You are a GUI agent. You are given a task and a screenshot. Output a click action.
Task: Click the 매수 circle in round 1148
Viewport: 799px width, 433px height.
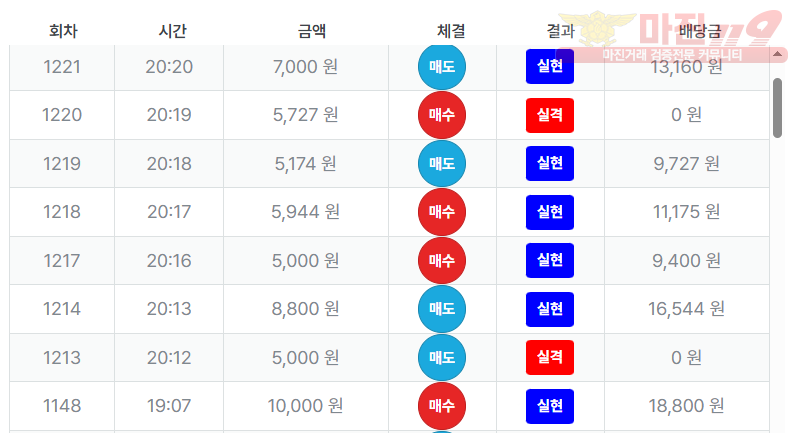pos(441,406)
